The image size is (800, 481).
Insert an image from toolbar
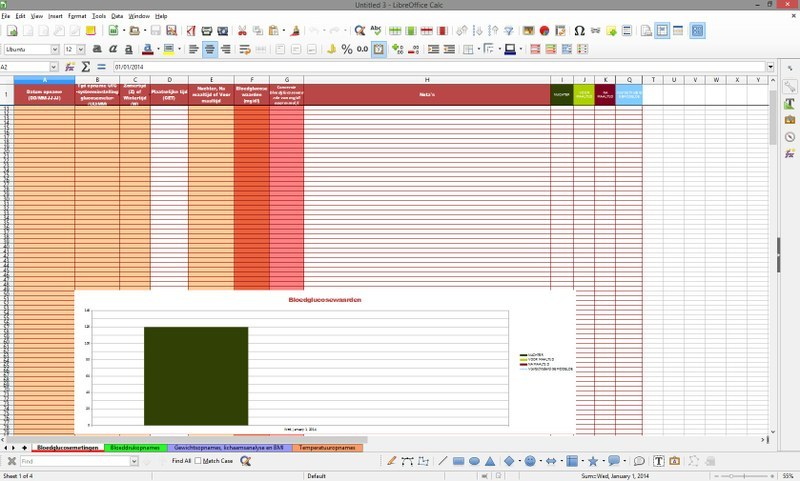click(x=529, y=31)
